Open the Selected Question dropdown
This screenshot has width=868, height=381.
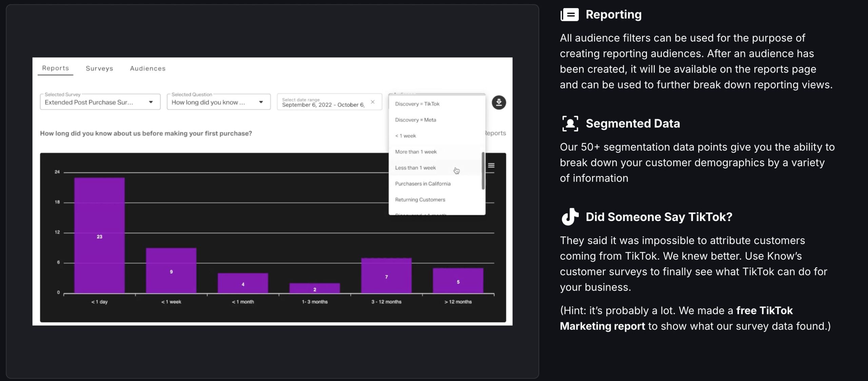[261, 102]
